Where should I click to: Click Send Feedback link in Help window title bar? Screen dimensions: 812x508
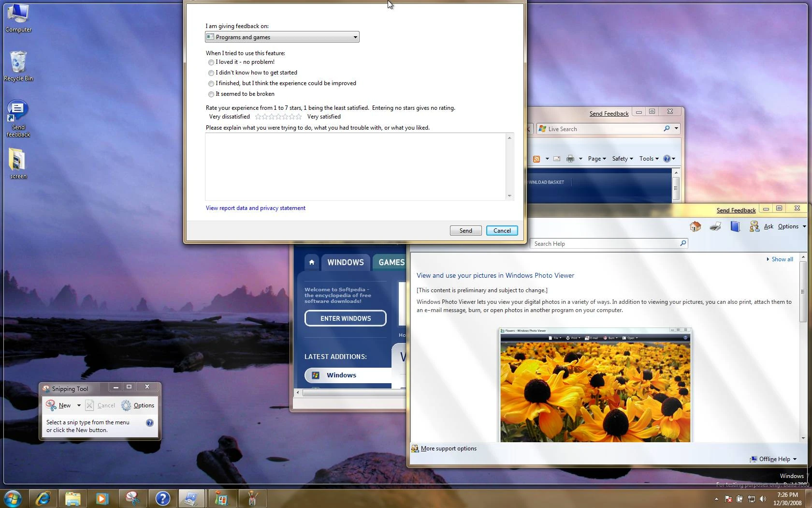point(736,210)
